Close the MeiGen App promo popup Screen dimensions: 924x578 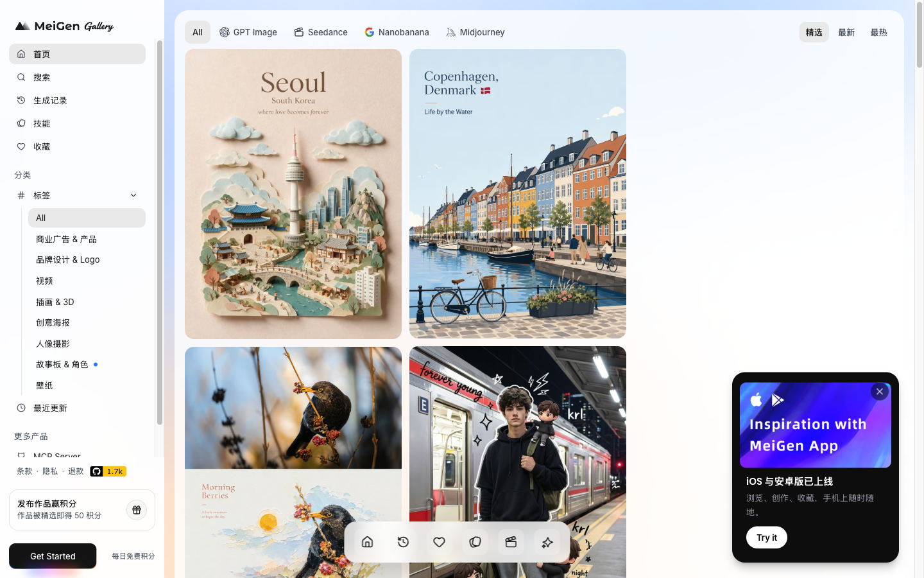click(880, 392)
